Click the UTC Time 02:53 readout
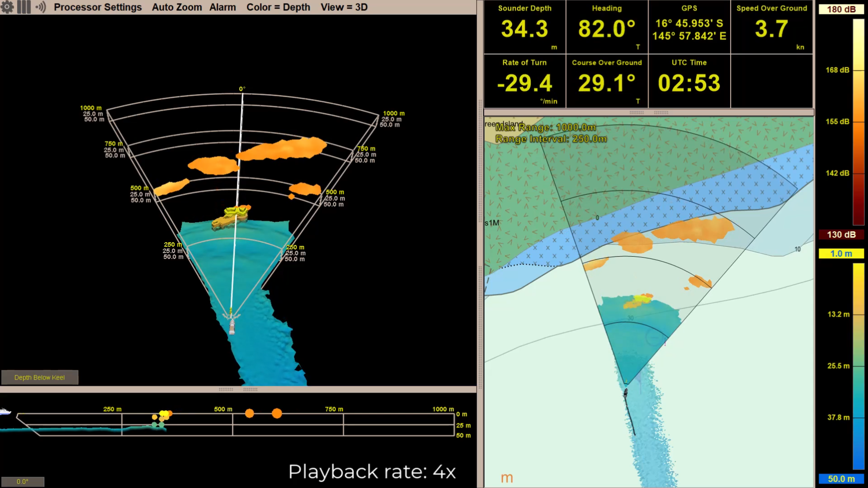The width and height of the screenshot is (868, 488). coord(689,82)
